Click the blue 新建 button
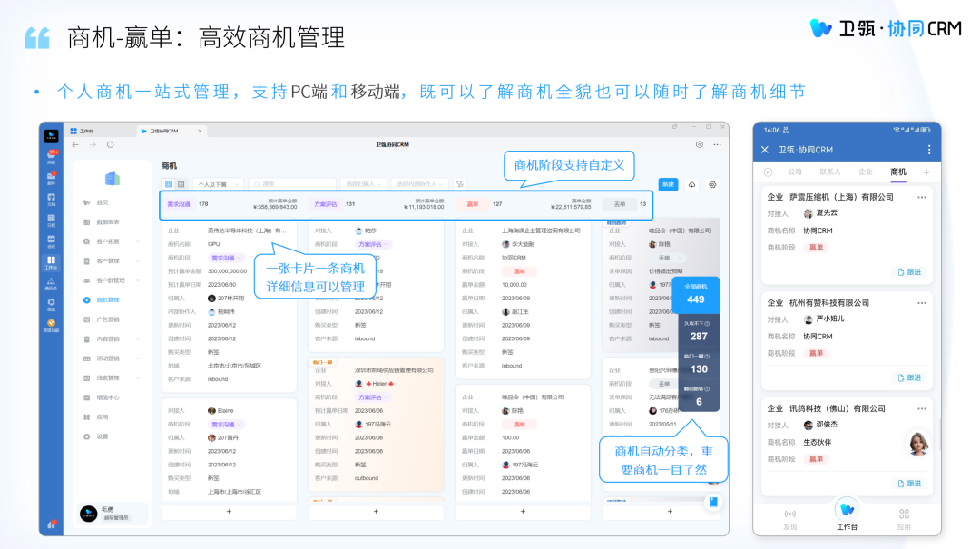 coord(668,184)
